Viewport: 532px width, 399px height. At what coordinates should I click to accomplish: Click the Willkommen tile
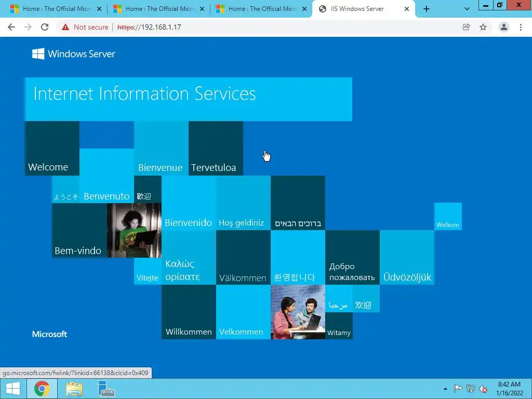coord(189,312)
